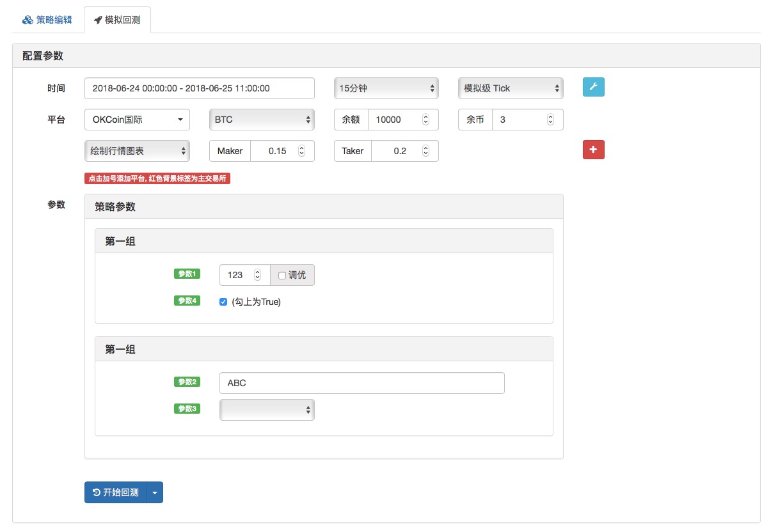The width and height of the screenshot is (778, 532).
Task: Click the 策略参数 panel heading
Action: click(x=324, y=207)
